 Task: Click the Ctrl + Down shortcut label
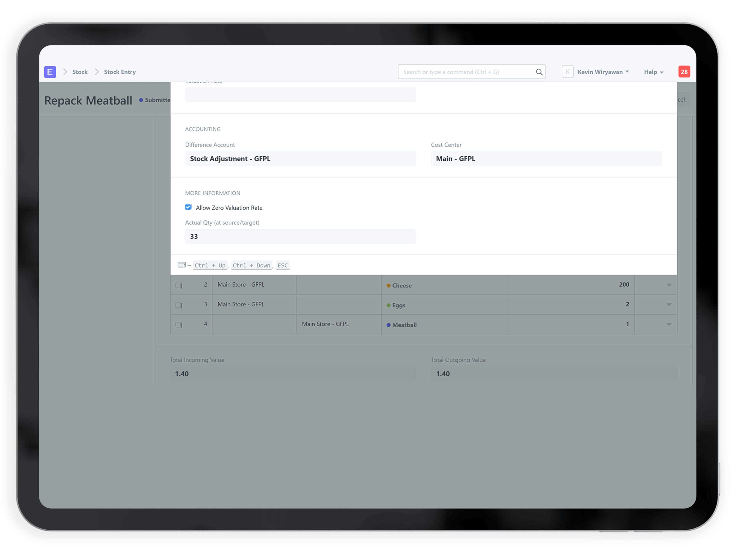pos(252,266)
